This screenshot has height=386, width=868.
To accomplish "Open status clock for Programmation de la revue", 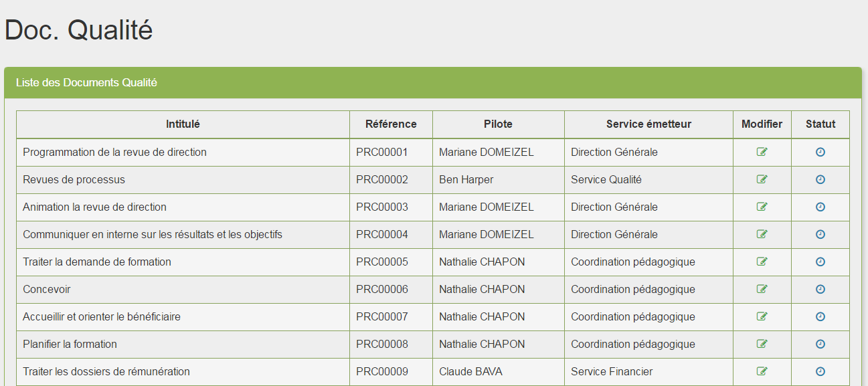I will (x=820, y=152).
